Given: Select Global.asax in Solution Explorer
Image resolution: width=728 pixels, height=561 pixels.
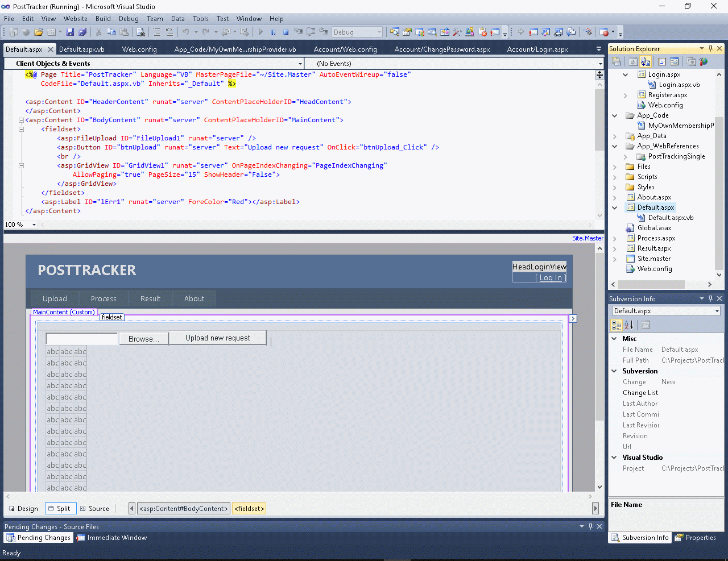Looking at the screenshot, I should click(x=654, y=228).
